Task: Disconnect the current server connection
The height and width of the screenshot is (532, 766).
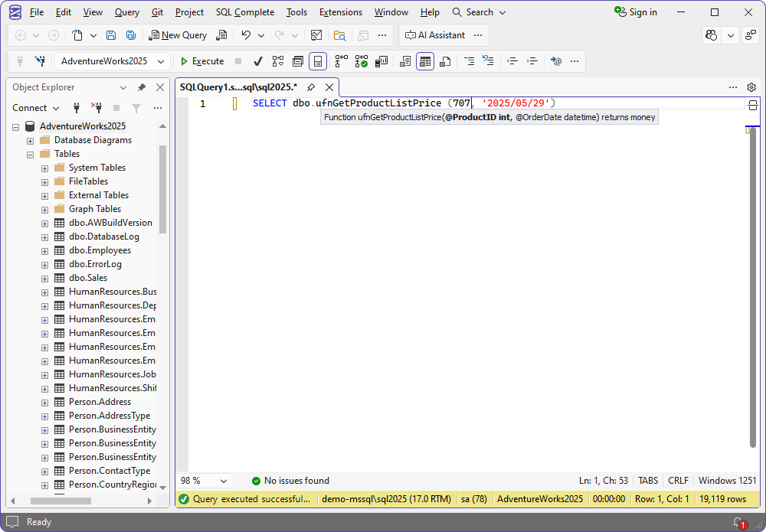Action: [x=98, y=108]
